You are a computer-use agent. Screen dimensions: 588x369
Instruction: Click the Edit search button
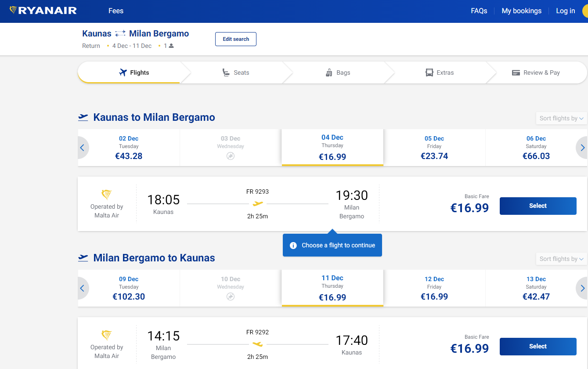pos(235,39)
